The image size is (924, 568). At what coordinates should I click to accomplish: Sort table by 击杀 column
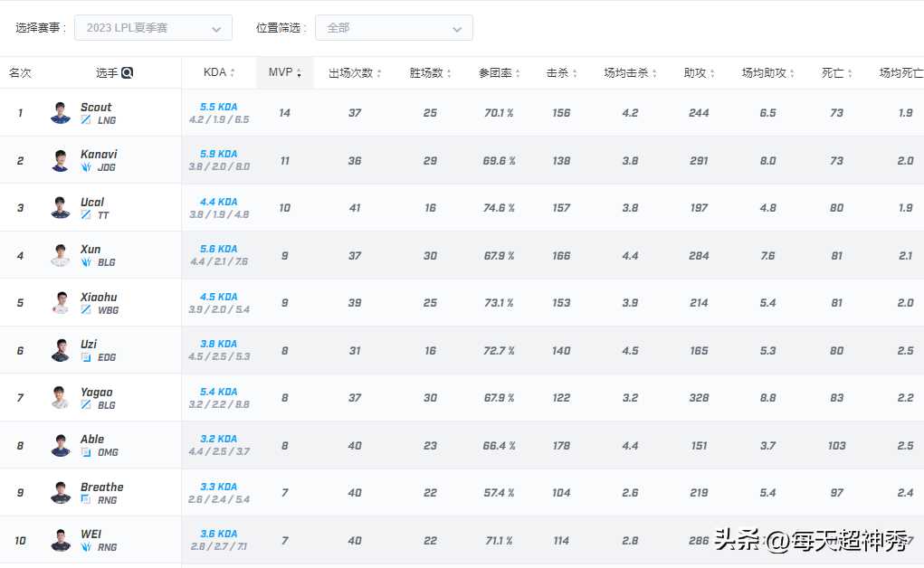(x=562, y=73)
